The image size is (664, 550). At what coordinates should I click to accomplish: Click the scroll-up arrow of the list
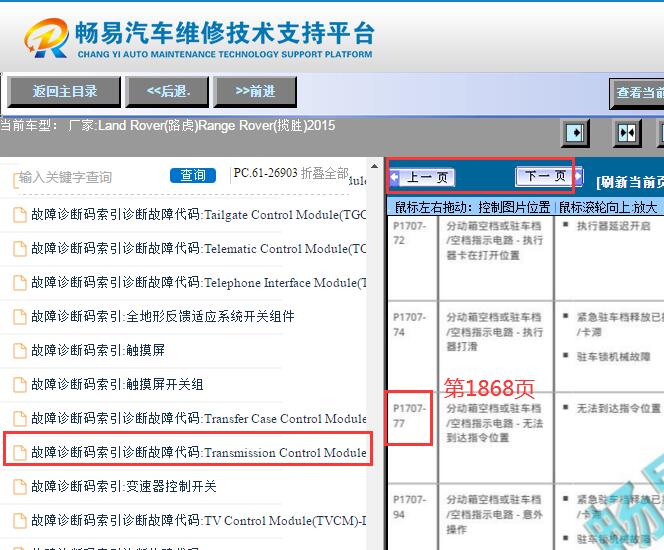(x=374, y=166)
